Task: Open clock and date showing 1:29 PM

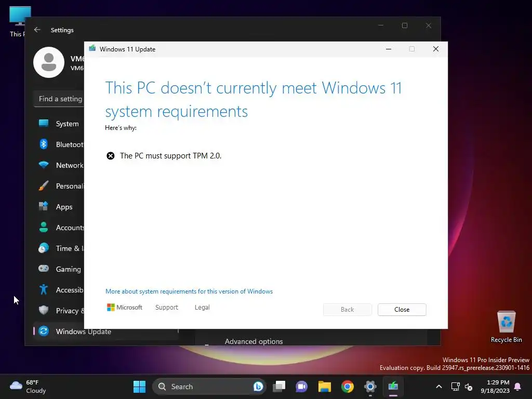Action: [495, 387]
